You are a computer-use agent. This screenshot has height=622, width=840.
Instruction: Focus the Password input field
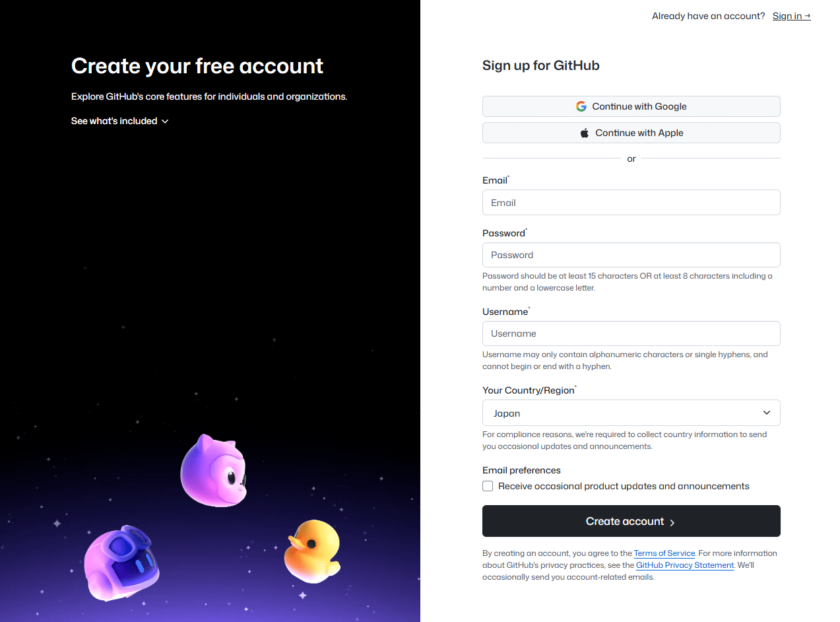pyautogui.click(x=631, y=255)
